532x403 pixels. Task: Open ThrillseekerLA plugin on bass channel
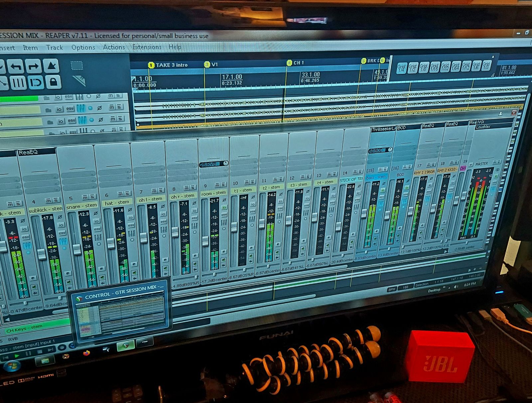[383, 129]
